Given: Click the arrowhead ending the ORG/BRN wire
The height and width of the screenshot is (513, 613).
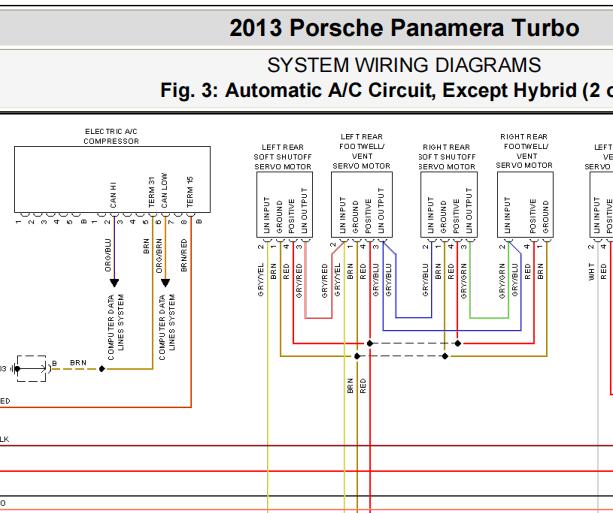Looking at the screenshot, I should [165, 283].
